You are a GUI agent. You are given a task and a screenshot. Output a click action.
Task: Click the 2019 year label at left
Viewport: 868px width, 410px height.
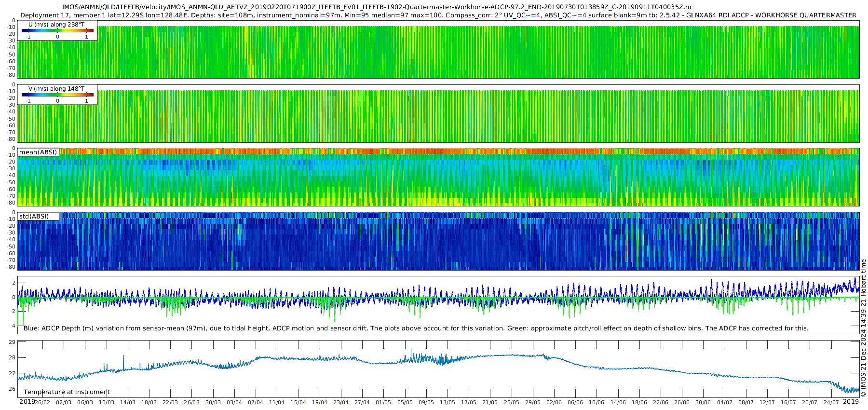click(x=27, y=402)
